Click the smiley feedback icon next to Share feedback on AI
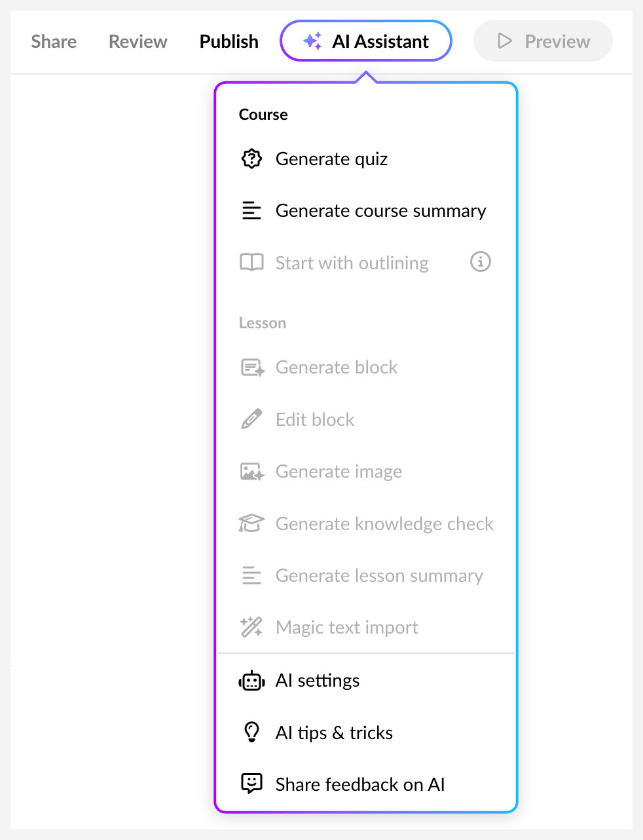 tap(251, 784)
